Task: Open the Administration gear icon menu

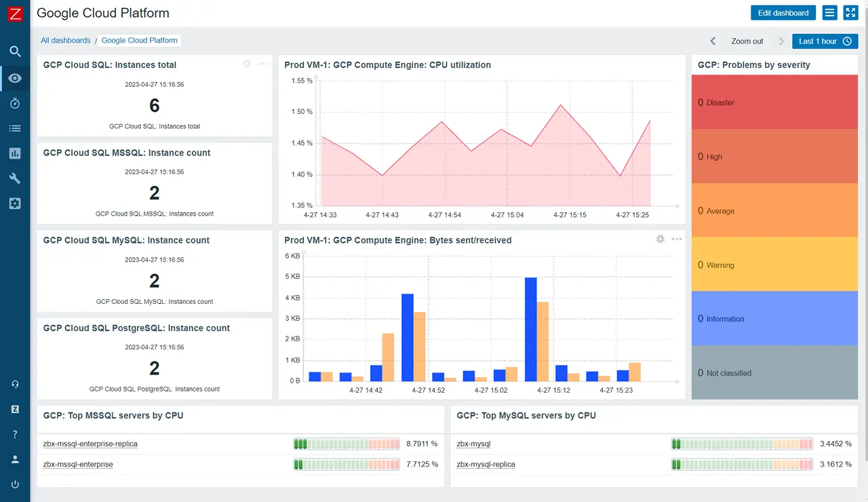Action: coord(15,204)
